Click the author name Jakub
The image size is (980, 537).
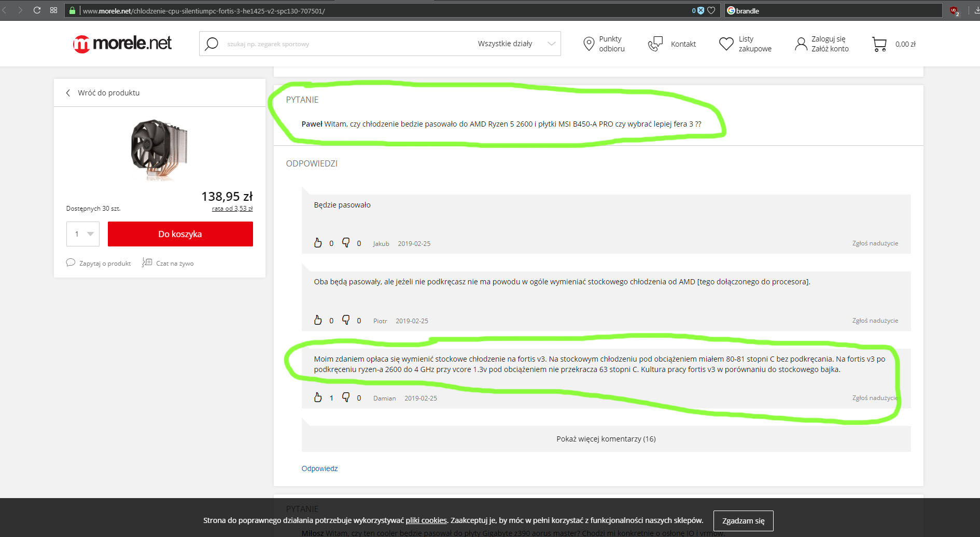coord(381,244)
